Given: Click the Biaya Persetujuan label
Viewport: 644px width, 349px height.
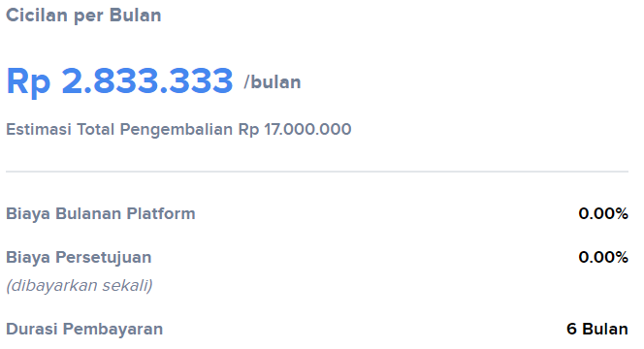Looking at the screenshot, I should tap(79, 258).
